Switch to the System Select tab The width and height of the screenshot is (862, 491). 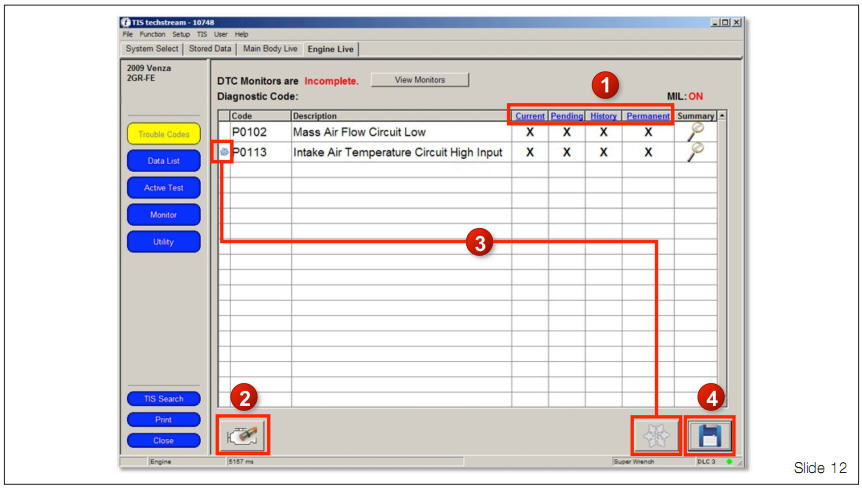(x=152, y=49)
